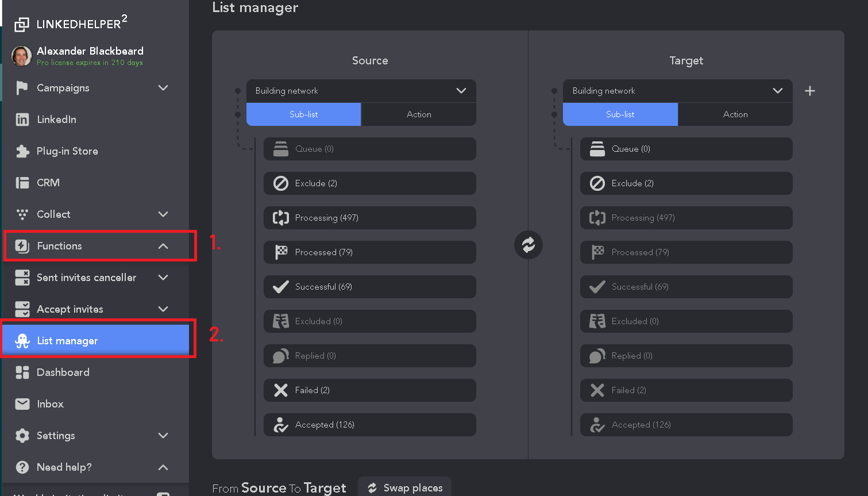The width and height of the screenshot is (868, 496).
Task: Collapse the Functions chevron
Action: pos(163,246)
